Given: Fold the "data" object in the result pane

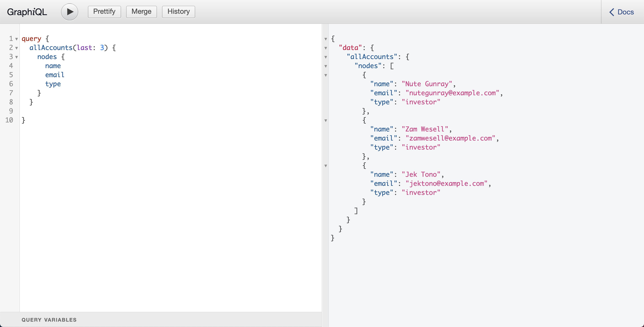Looking at the screenshot, I should coord(326,48).
